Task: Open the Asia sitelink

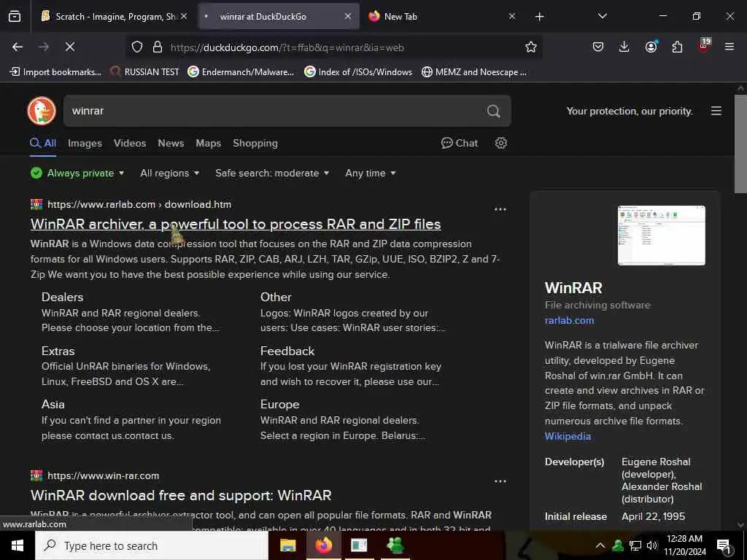Action: pyautogui.click(x=53, y=404)
